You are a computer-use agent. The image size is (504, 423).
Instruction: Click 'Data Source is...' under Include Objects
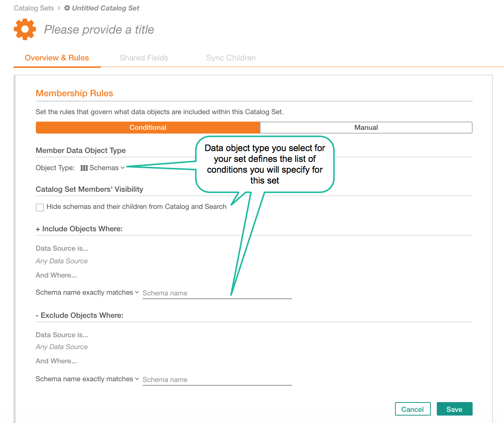click(62, 248)
